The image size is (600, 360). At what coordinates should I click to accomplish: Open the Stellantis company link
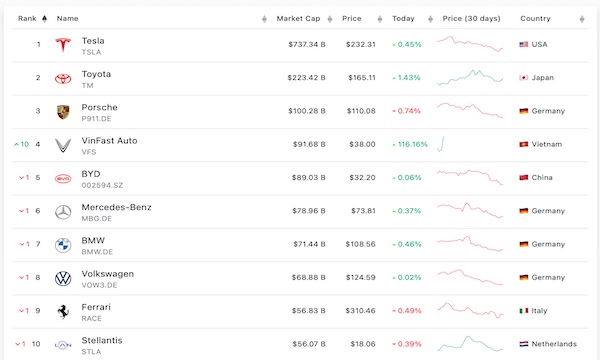pos(102,340)
